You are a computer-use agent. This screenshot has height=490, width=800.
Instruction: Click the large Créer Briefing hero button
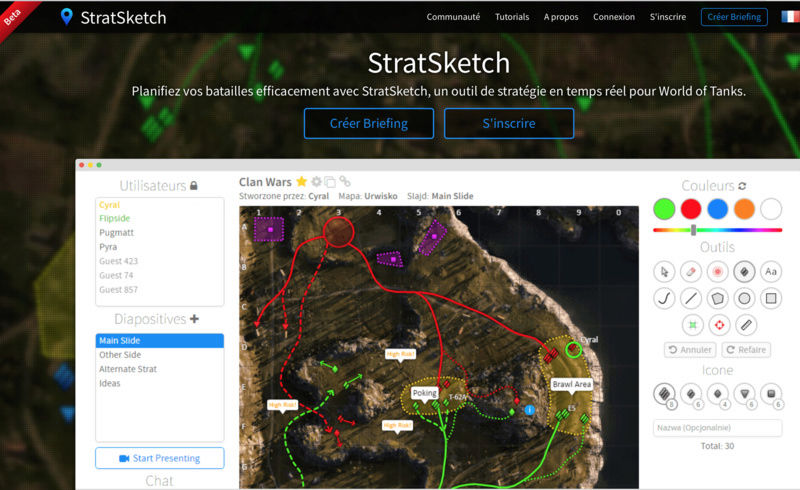click(369, 124)
